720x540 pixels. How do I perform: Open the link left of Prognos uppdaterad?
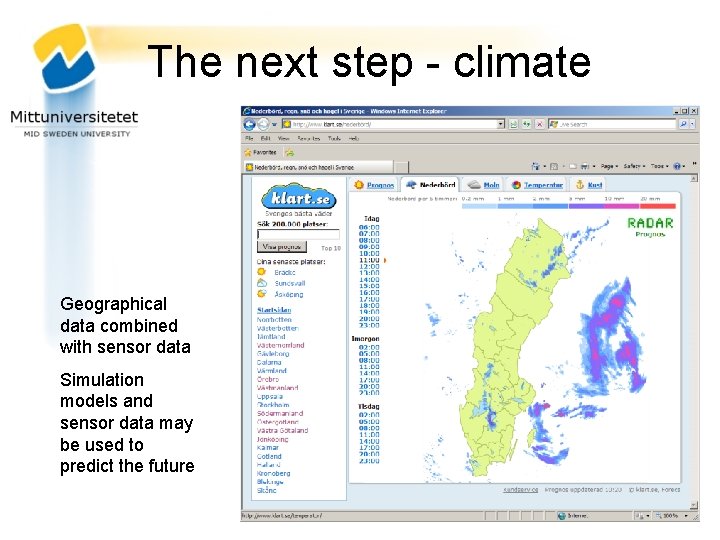[520, 489]
